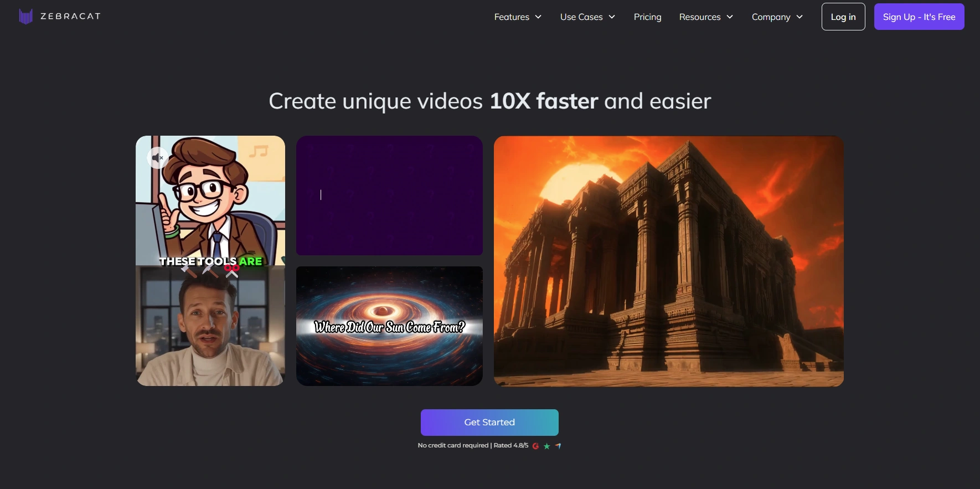Screen dimensions: 980x489
Task: Click the ZEBRACAT brand name text
Action: click(70, 16)
